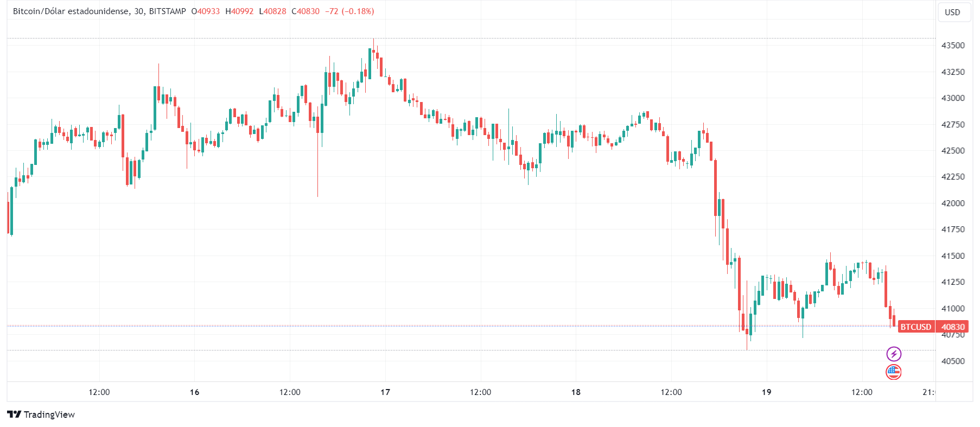
Task: Open the US flag economic event icon
Action: click(x=894, y=372)
